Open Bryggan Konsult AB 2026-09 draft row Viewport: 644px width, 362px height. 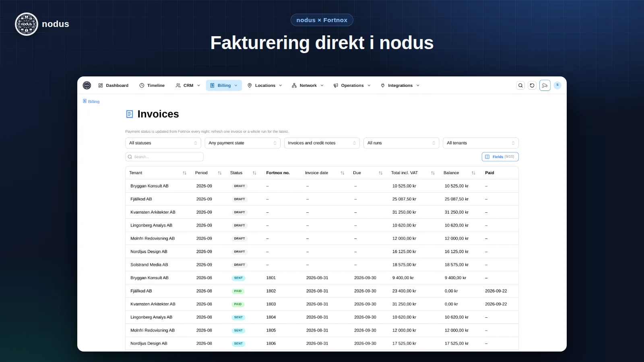pos(322,186)
